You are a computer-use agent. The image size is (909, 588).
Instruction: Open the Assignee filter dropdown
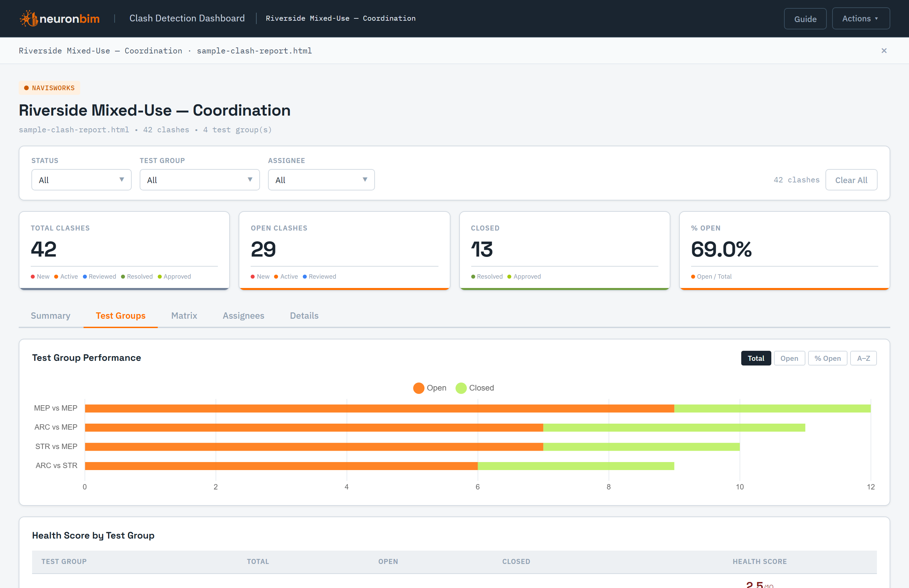[321, 180]
